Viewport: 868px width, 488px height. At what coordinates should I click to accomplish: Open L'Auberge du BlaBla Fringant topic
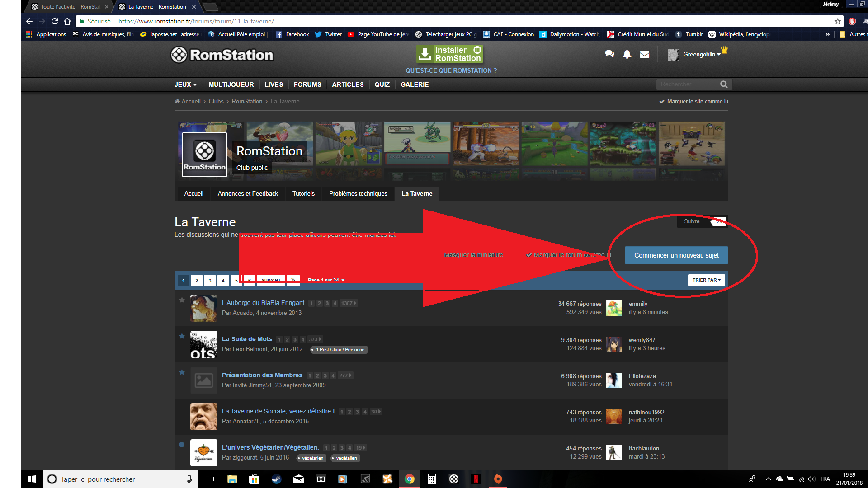click(x=263, y=303)
